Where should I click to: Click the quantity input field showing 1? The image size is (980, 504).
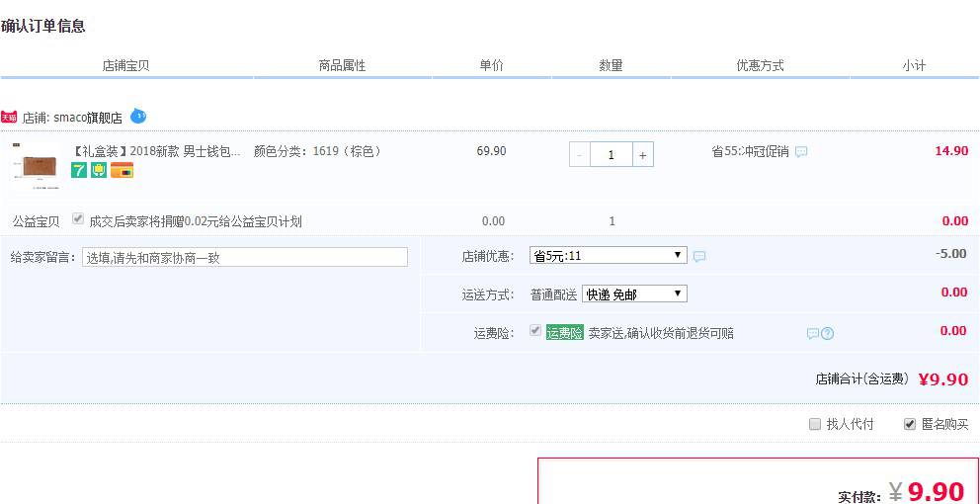(x=612, y=155)
